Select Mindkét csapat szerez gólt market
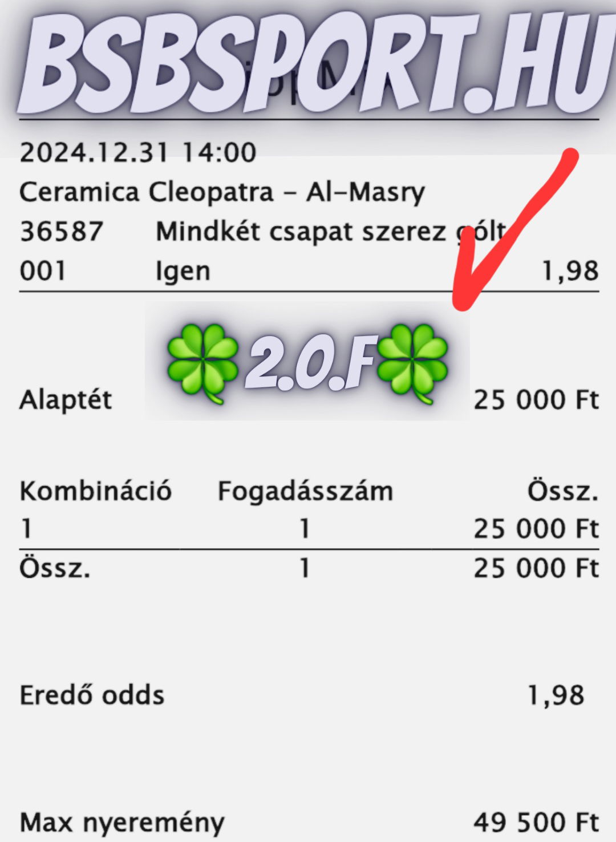616x842 pixels. click(x=330, y=232)
